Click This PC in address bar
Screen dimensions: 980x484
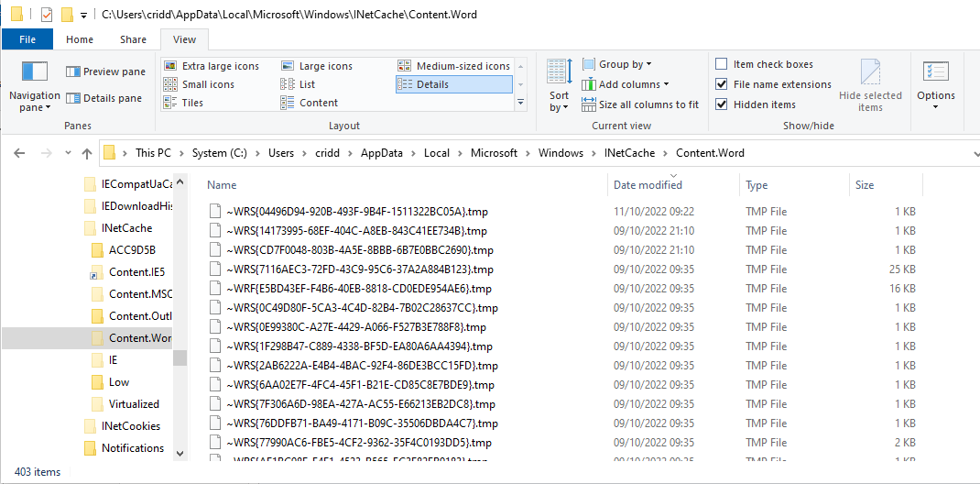153,152
